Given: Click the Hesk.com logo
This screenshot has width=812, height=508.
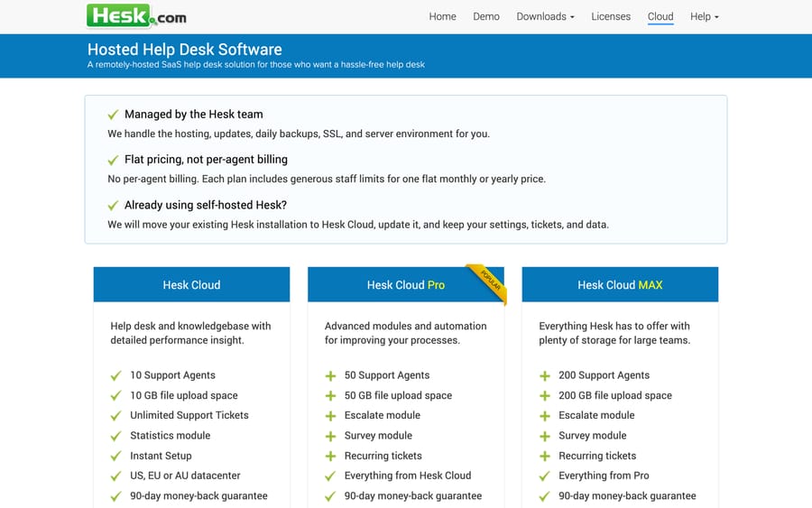Looking at the screenshot, I should (x=137, y=16).
